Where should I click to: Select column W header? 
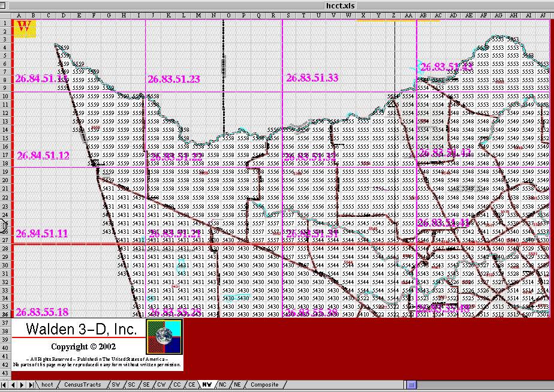pyautogui.click(x=348, y=15)
